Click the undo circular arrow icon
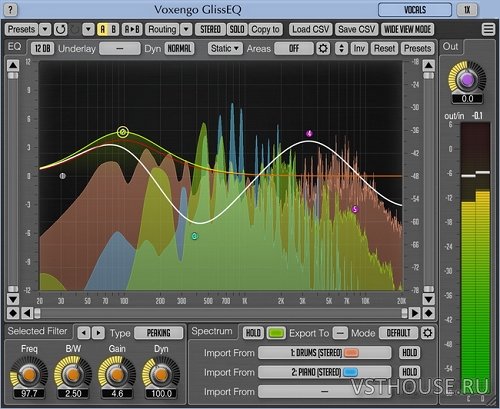This screenshot has height=409, width=500. (x=61, y=29)
